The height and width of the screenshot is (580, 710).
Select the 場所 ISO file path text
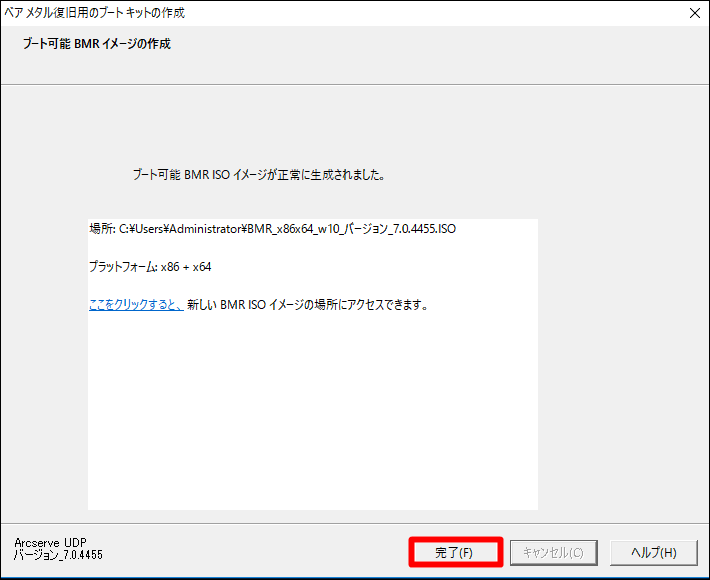click(273, 229)
